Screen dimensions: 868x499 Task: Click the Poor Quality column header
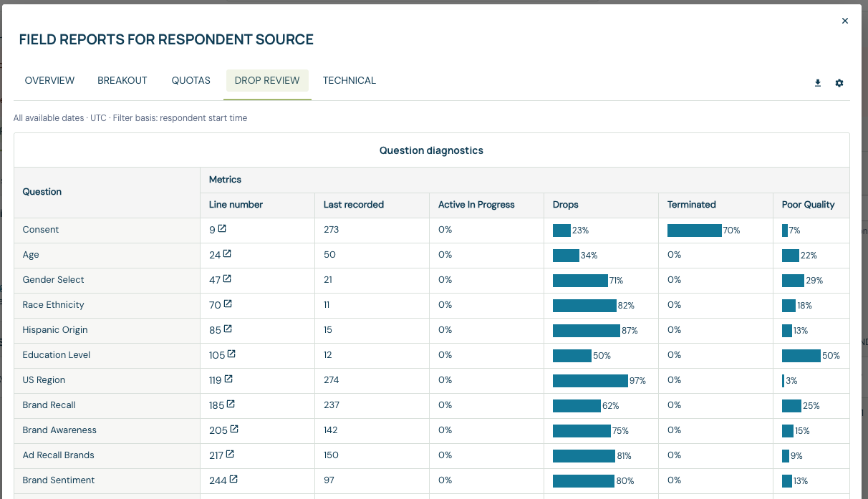(x=809, y=205)
